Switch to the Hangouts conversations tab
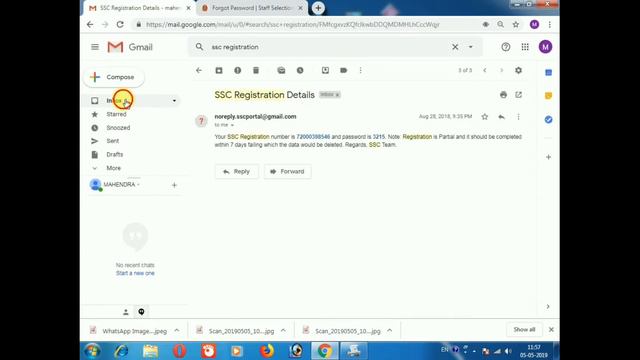 (x=141, y=312)
